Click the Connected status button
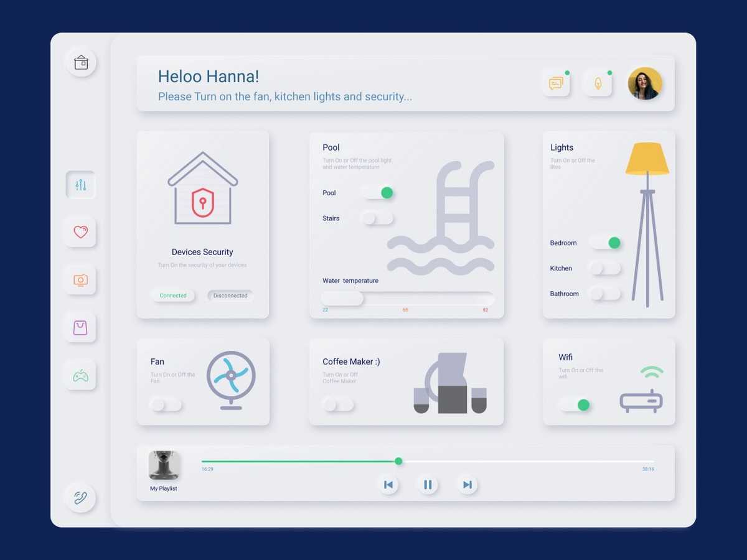 (174, 295)
